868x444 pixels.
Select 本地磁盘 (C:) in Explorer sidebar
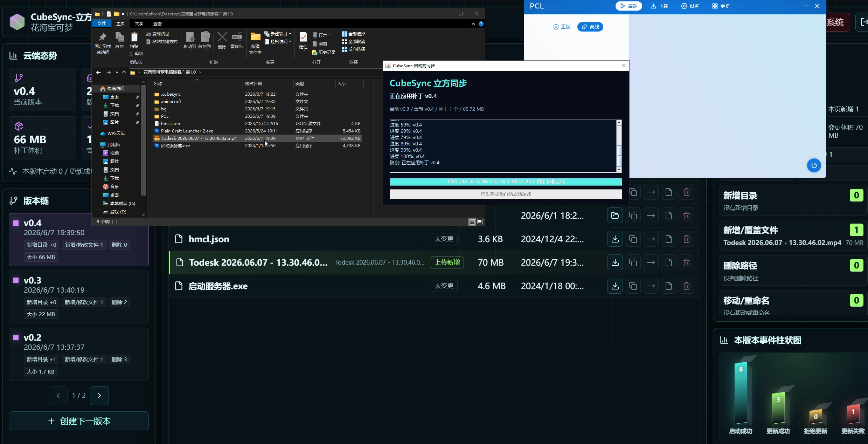pyautogui.click(x=122, y=204)
